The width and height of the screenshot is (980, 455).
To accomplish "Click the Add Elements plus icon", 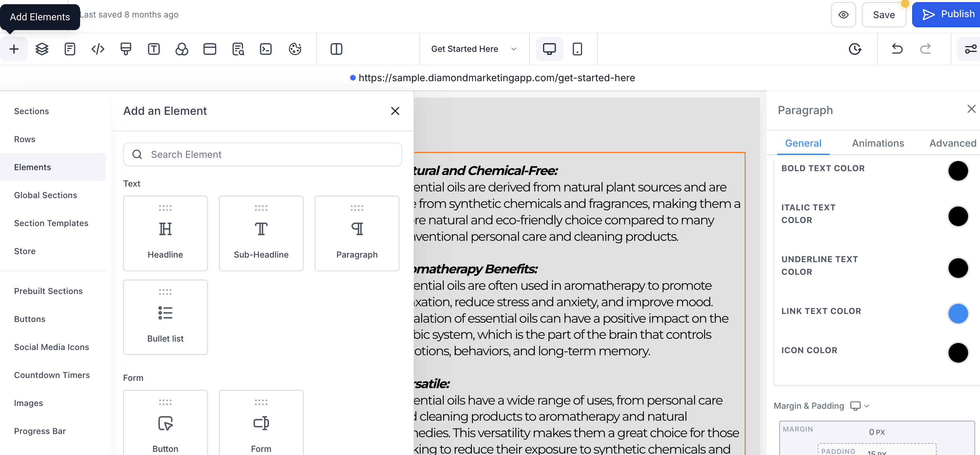I will tap(14, 49).
